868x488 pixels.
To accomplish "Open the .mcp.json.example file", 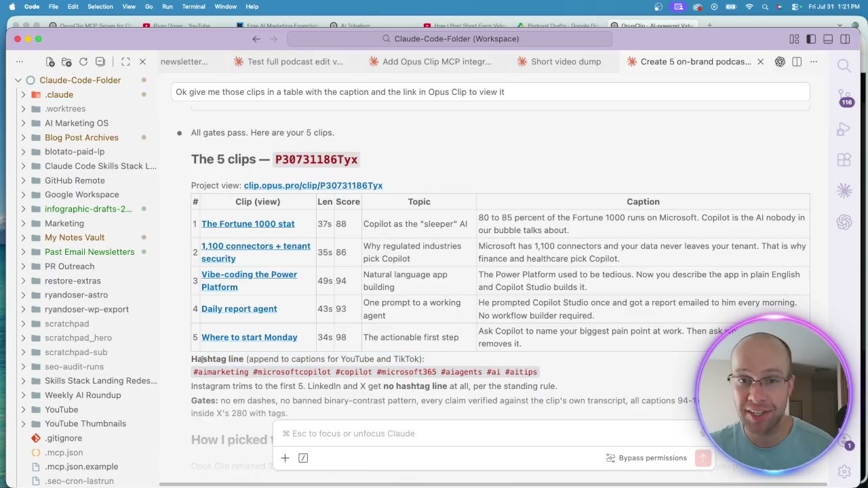I will [x=81, y=467].
